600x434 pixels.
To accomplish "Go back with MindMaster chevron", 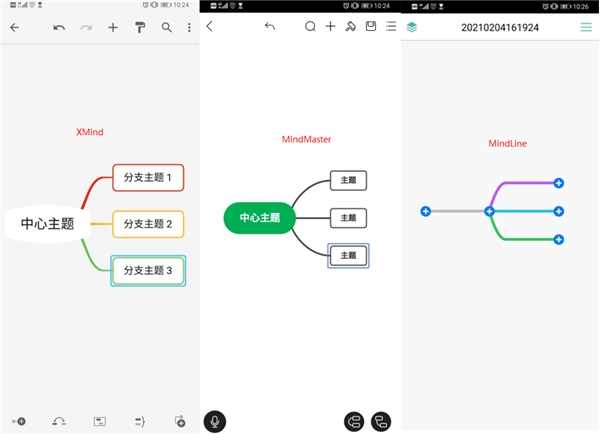I will 209,26.
